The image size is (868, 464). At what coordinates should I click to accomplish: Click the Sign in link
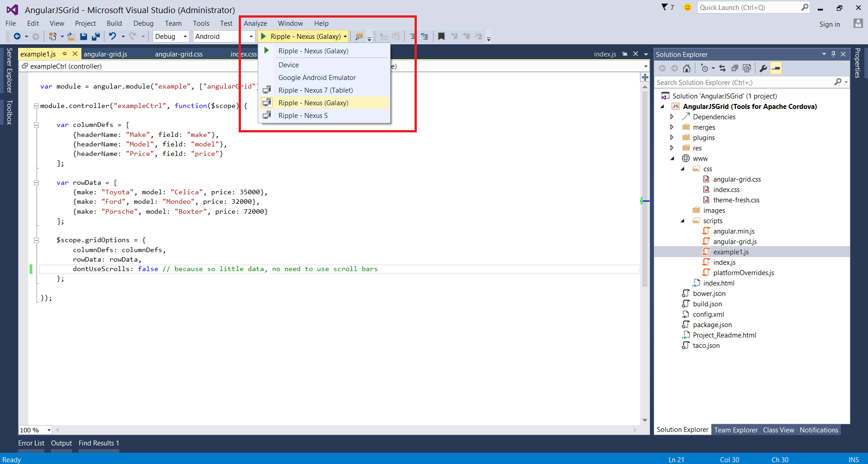tap(830, 24)
